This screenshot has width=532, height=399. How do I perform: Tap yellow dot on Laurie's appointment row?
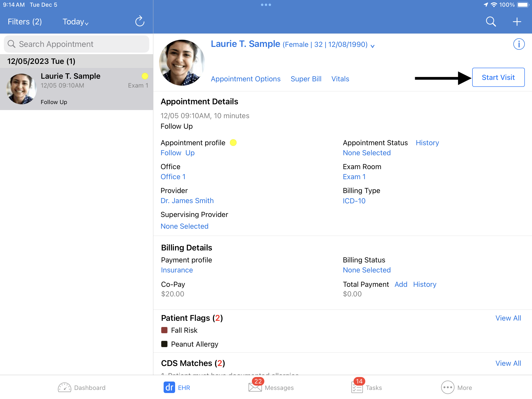point(145,76)
